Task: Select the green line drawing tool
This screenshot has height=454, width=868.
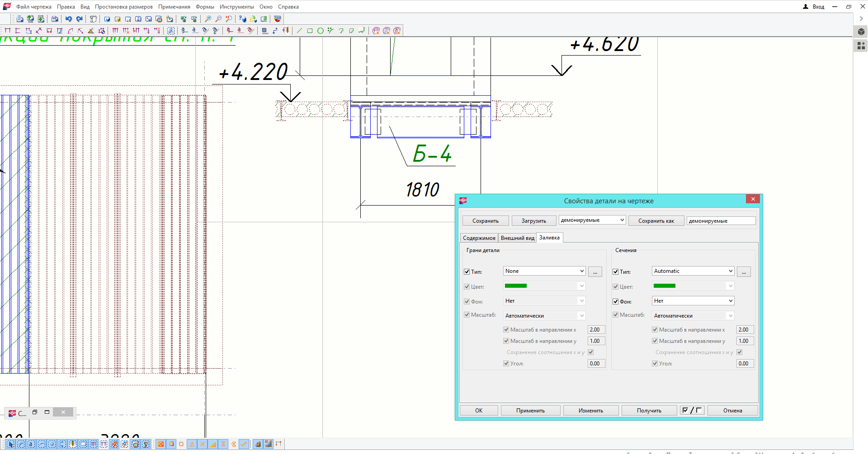Action: [299, 31]
